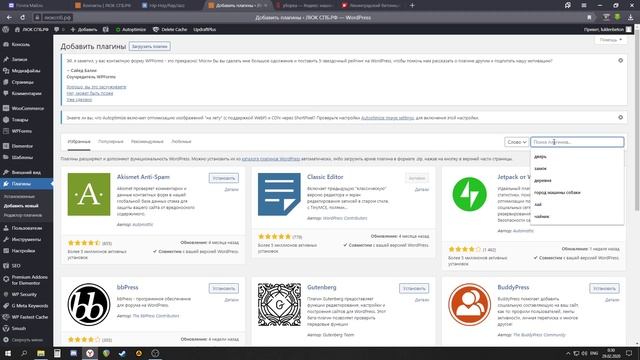Image resolution: width=640 pixels, height=360 pixels.
Task: Click Delete Cache in admin bar
Action: point(170,29)
